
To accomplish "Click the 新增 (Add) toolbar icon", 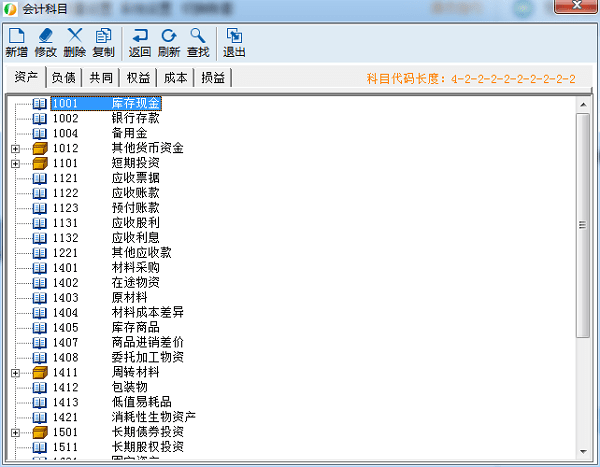I will click(16, 42).
